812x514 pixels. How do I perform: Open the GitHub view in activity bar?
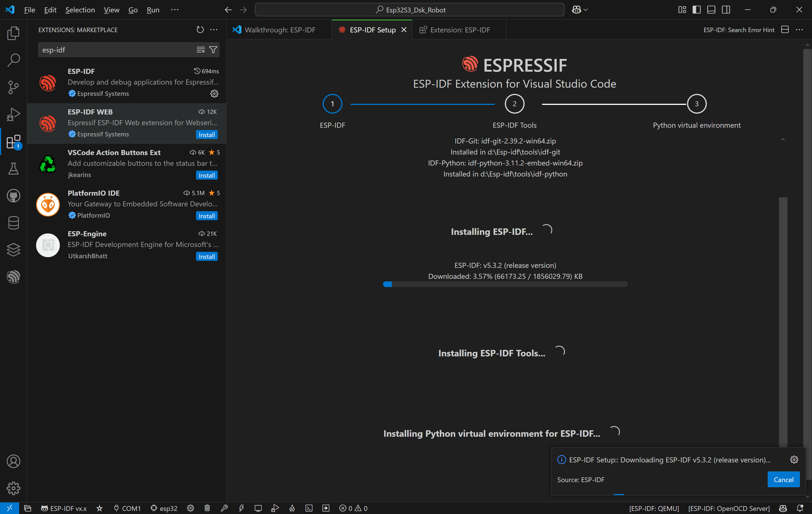click(13, 196)
